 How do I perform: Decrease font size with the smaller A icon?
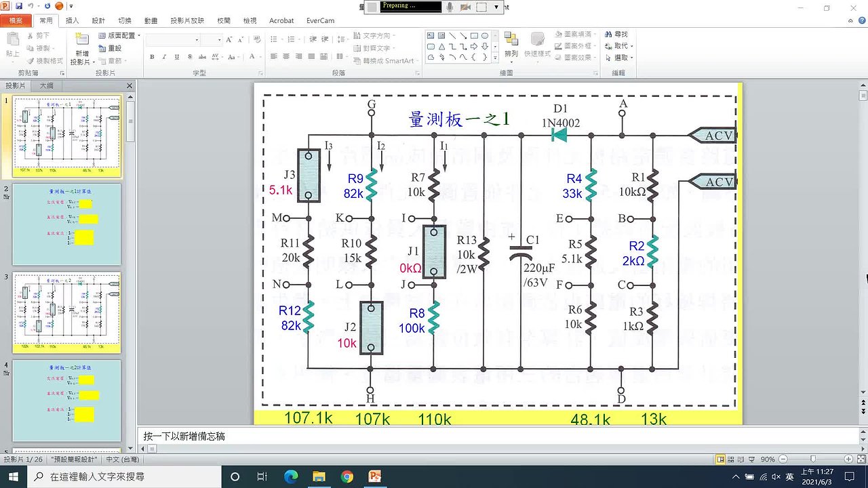click(x=241, y=40)
